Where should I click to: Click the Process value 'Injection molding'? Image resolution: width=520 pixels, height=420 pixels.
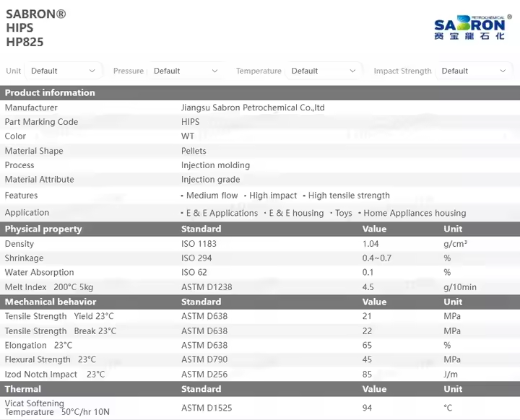click(215, 165)
